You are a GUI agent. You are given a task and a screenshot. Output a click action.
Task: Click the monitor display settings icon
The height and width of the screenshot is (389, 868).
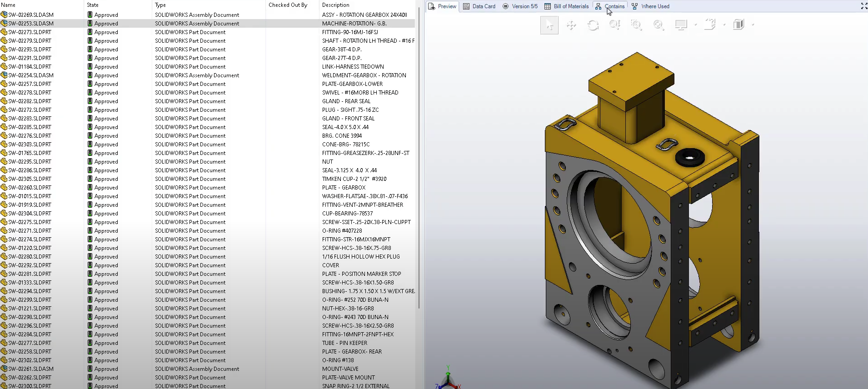click(681, 25)
